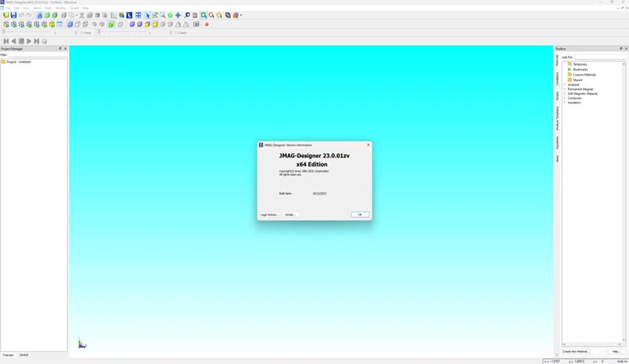Image resolution: width=629 pixels, height=364 pixels.
Task: Open the Tools menu
Action: pyautogui.click(x=47, y=8)
